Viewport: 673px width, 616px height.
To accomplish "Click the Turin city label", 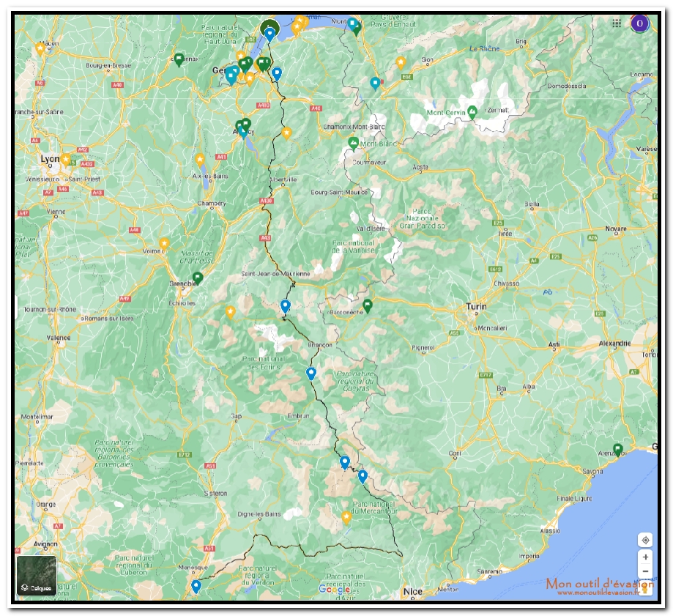I will pyautogui.click(x=477, y=308).
